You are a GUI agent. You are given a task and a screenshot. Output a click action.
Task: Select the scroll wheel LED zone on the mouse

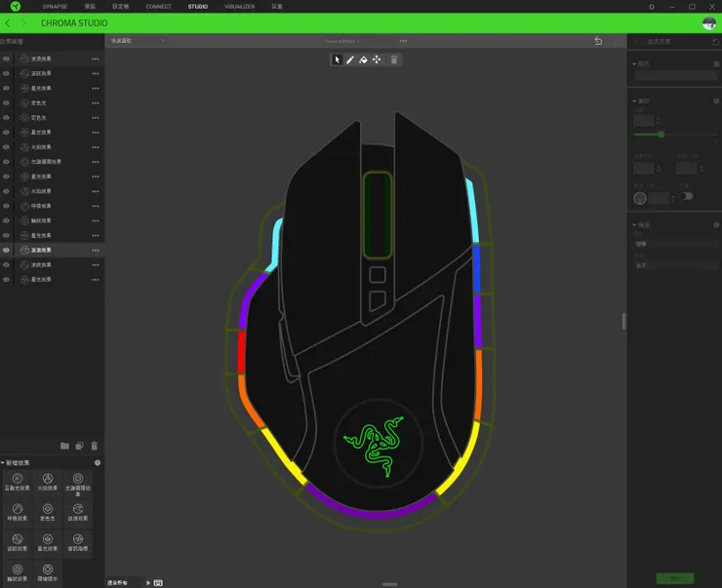pyautogui.click(x=378, y=216)
